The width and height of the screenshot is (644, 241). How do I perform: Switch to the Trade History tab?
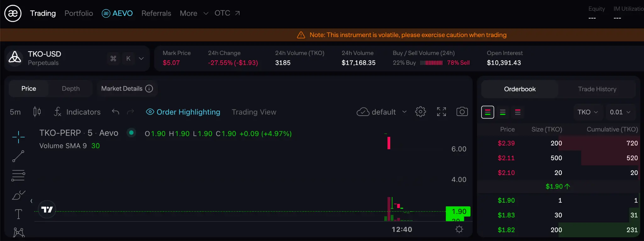[x=597, y=89]
